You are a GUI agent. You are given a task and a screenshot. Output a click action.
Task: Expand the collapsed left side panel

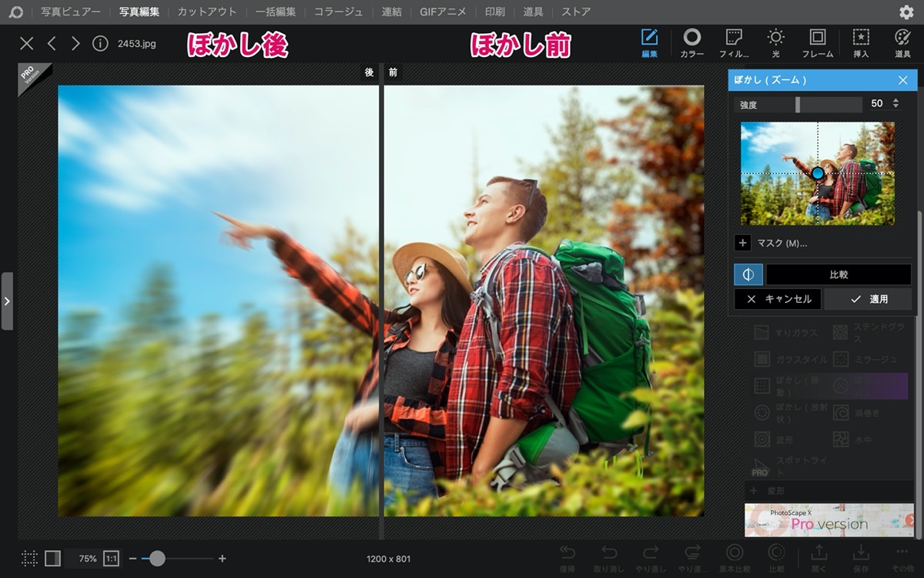pos(7,301)
